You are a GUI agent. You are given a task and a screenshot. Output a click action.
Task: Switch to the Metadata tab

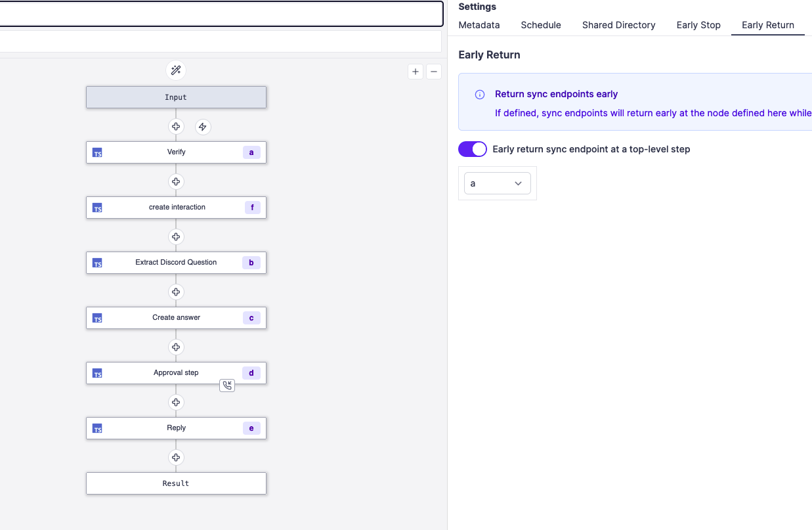coord(479,25)
